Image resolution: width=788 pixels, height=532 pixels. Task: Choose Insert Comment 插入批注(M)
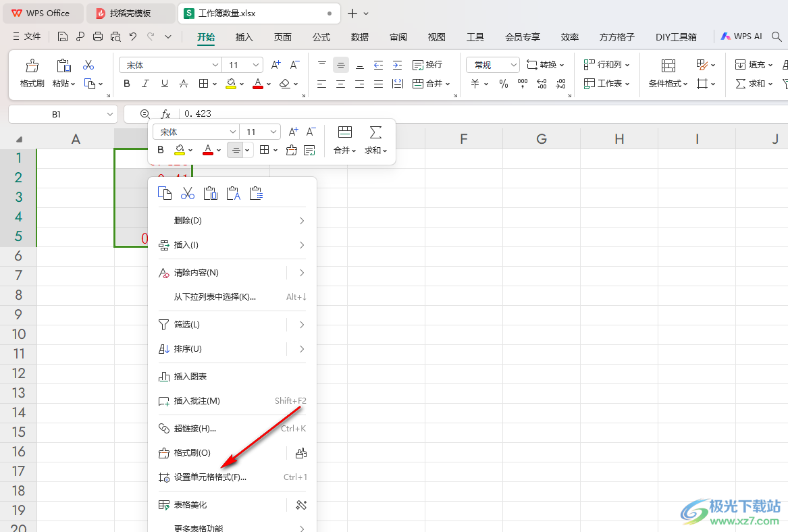[x=232, y=401]
